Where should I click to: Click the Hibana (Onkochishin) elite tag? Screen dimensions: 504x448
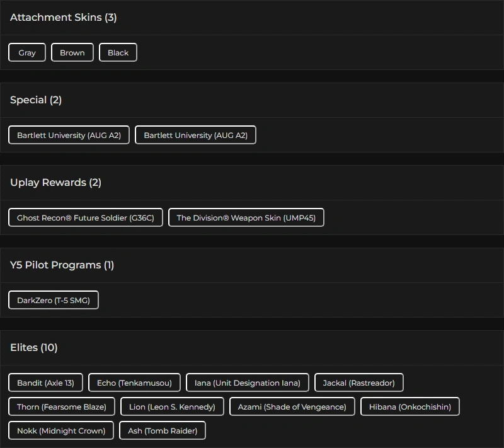click(410, 406)
